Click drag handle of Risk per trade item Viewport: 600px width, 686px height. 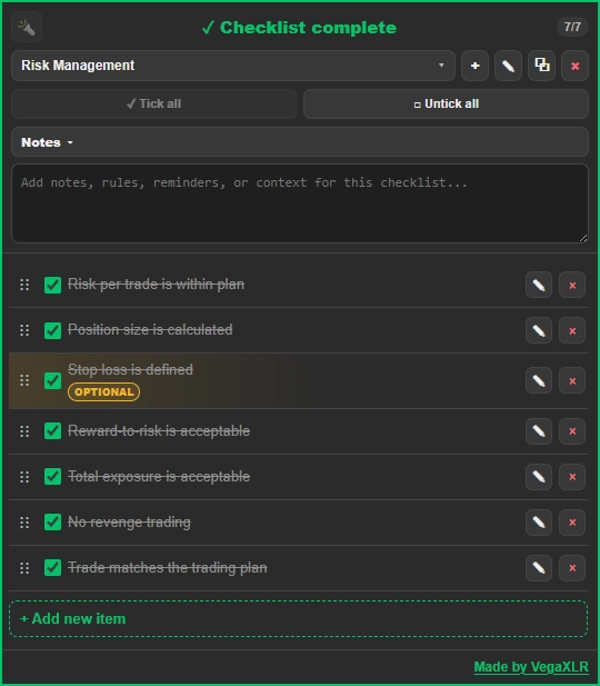[25, 285]
